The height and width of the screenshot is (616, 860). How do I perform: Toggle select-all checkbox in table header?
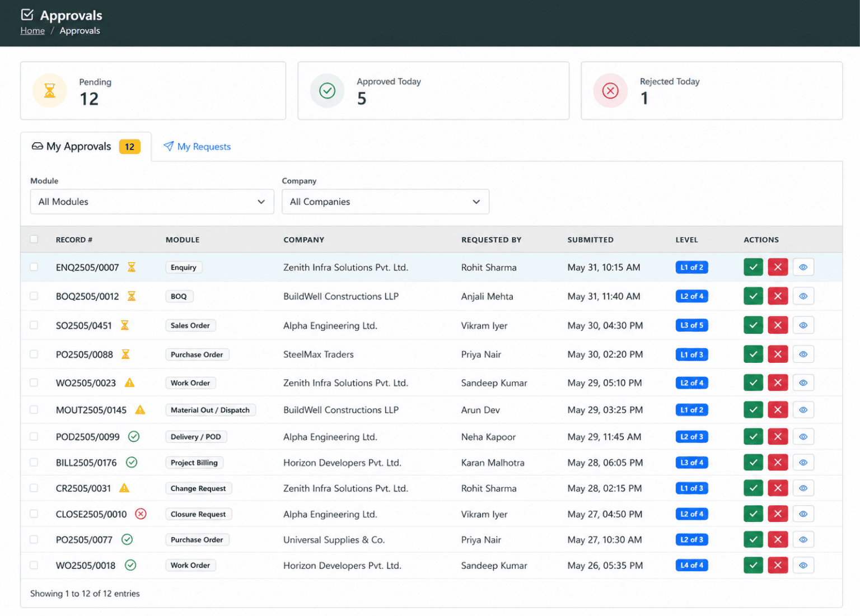34,239
